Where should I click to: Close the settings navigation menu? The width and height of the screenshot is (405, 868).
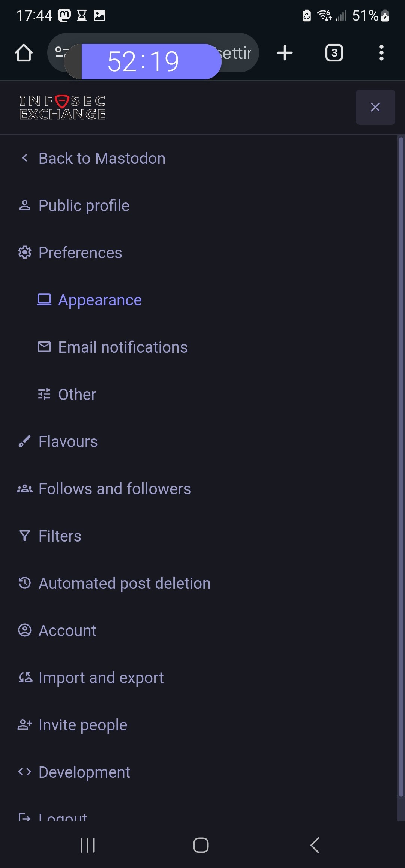tap(375, 107)
